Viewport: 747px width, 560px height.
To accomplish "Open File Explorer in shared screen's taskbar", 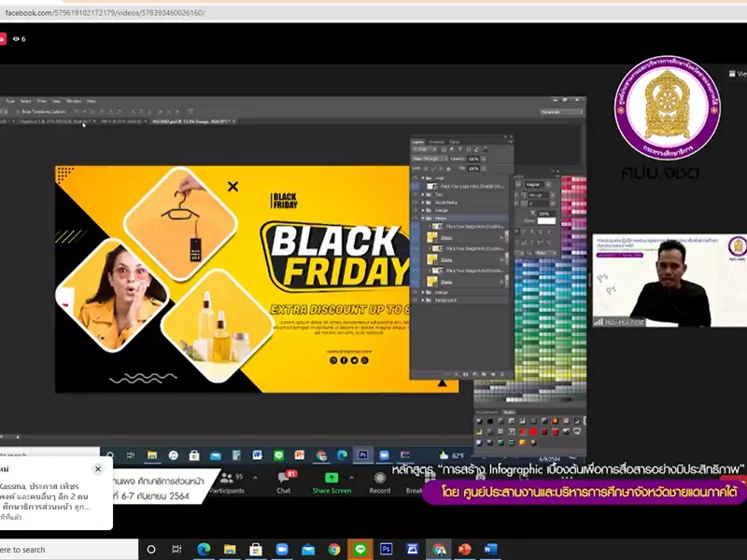I will 152,455.
